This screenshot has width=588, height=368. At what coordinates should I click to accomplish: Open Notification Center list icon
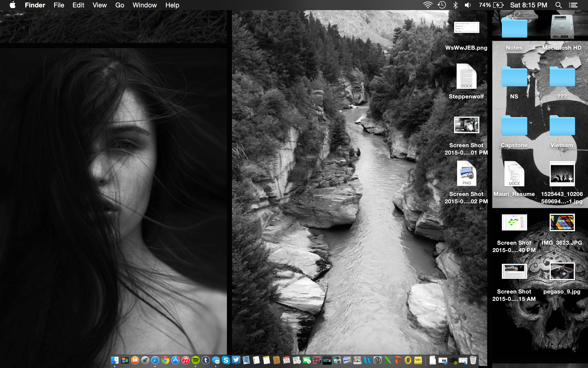573,5
